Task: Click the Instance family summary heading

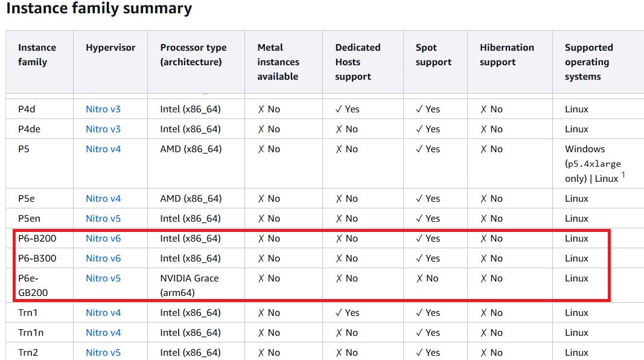Action: pos(99,9)
